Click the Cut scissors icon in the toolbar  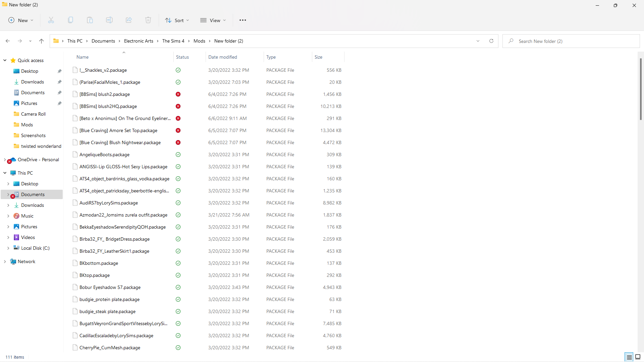51,20
